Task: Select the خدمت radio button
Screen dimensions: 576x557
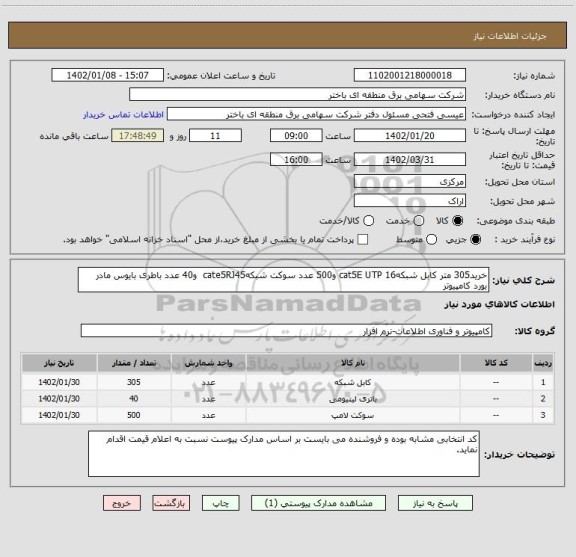Action: click(419, 221)
